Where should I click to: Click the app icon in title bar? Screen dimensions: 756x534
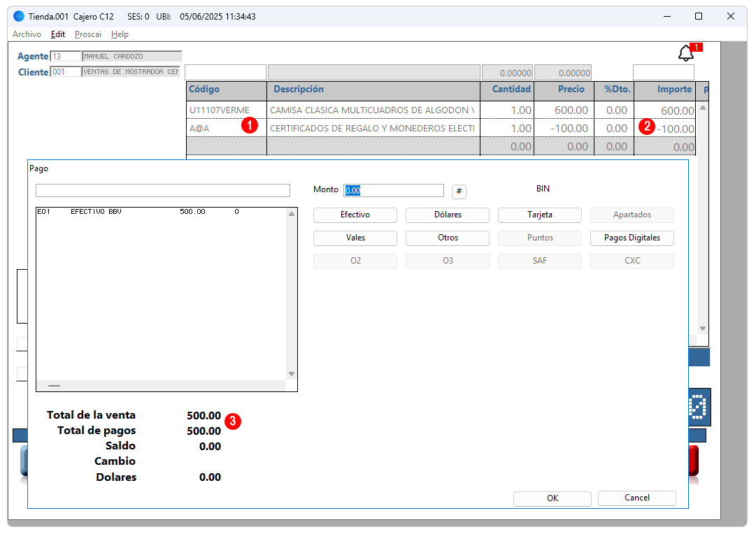tap(19, 16)
